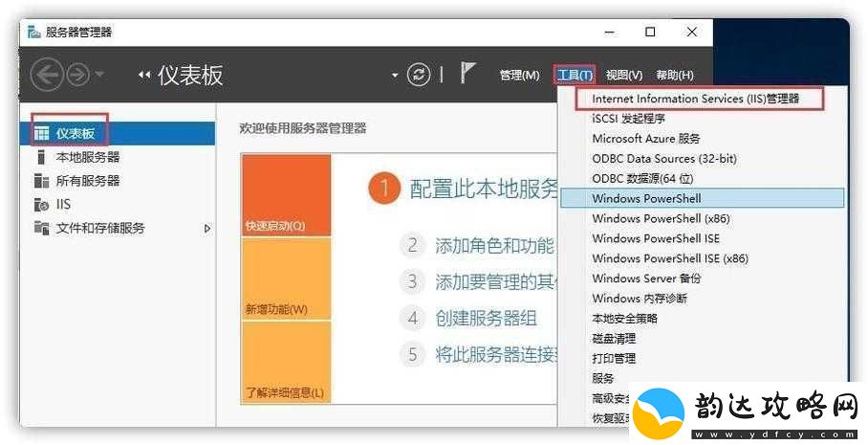Click the 快速启动(Q) tile

click(x=286, y=195)
